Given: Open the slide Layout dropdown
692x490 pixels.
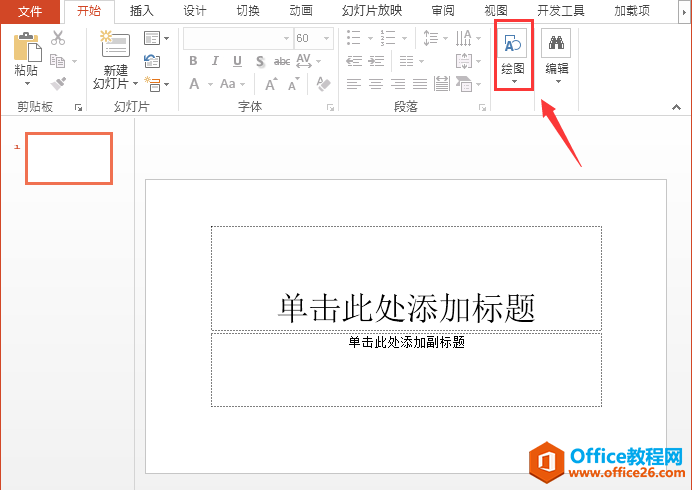Looking at the screenshot, I should pyautogui.click(x=155, y=38).
